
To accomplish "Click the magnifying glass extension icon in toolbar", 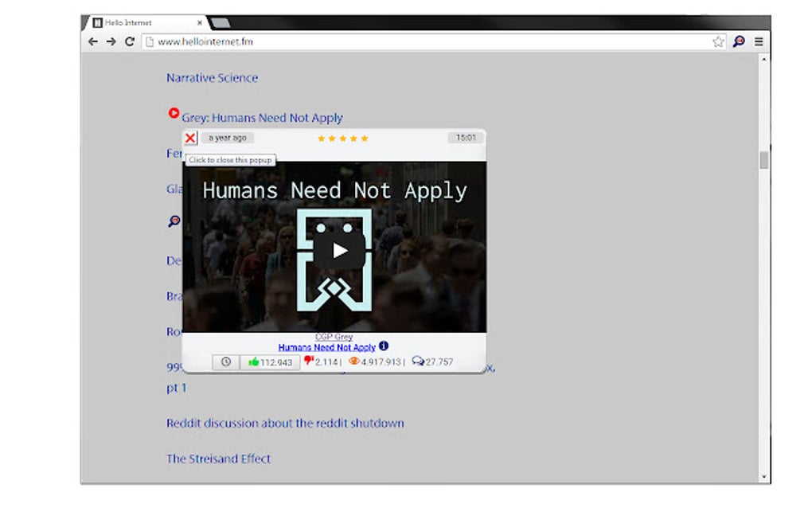I will click(x=740, y=41).
